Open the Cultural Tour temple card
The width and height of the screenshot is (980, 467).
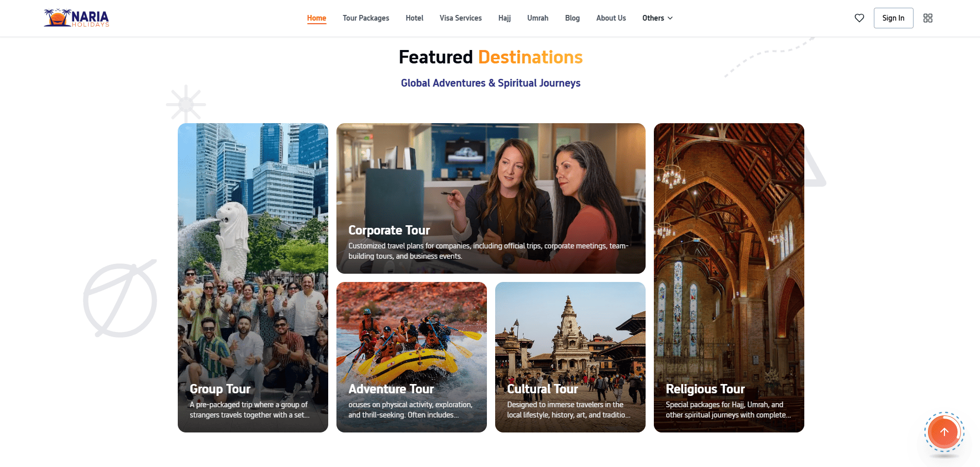click(x=570, y=357)
